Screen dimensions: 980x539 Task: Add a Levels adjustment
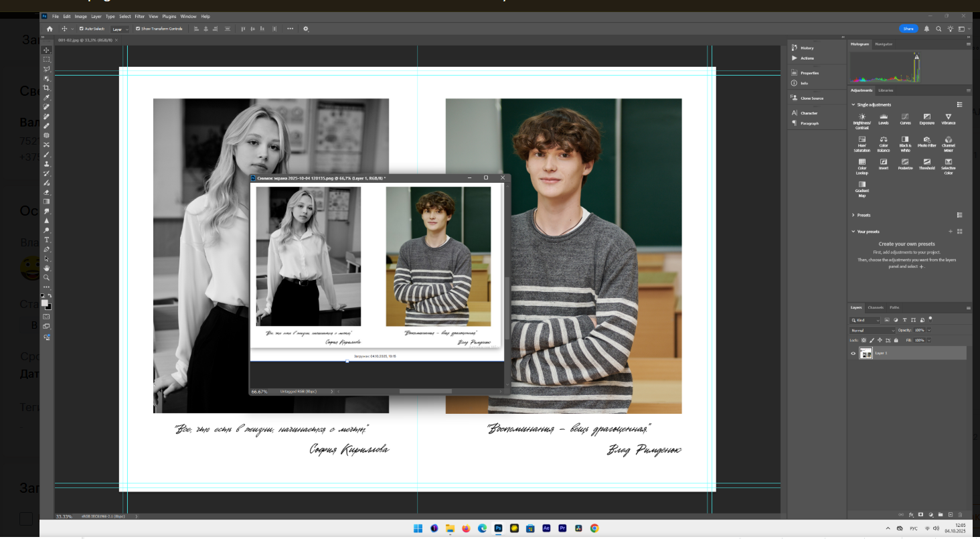click(884, 117)
